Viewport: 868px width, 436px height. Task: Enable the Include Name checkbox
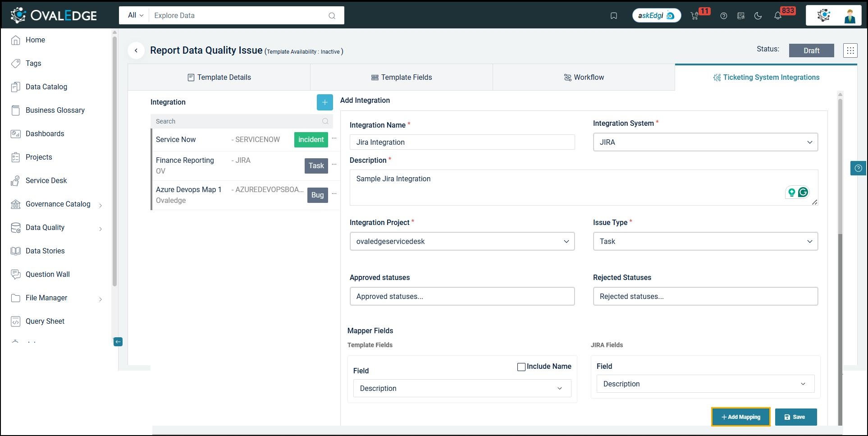pyautogui.click(x=521, y=367)
